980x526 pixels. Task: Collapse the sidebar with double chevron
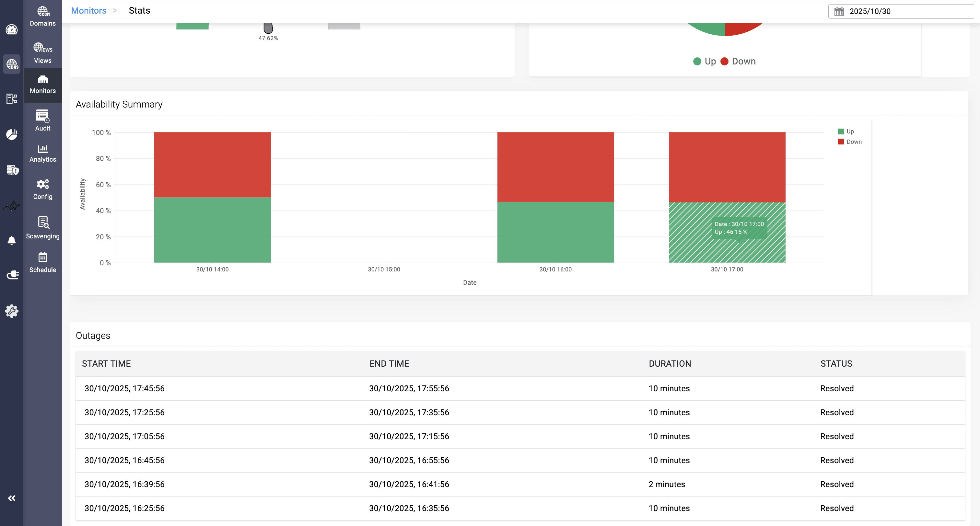11,498
